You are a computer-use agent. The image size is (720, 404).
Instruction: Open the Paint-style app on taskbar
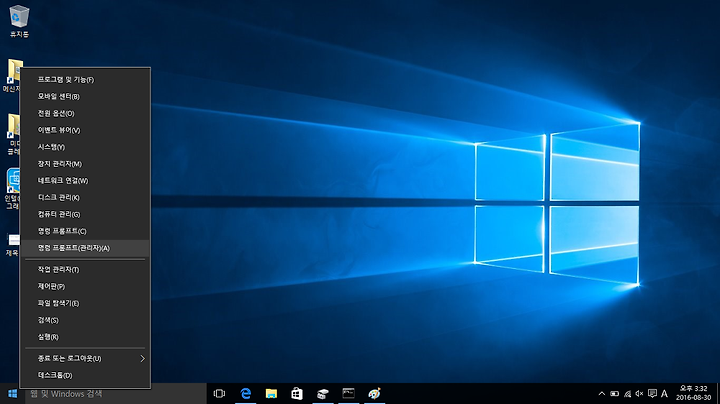pyautogui.click(x=374, y=394)
